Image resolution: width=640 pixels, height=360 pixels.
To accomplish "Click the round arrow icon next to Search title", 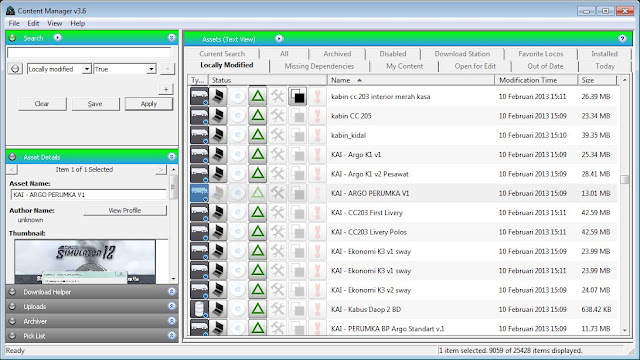I will tap(58, 38).
